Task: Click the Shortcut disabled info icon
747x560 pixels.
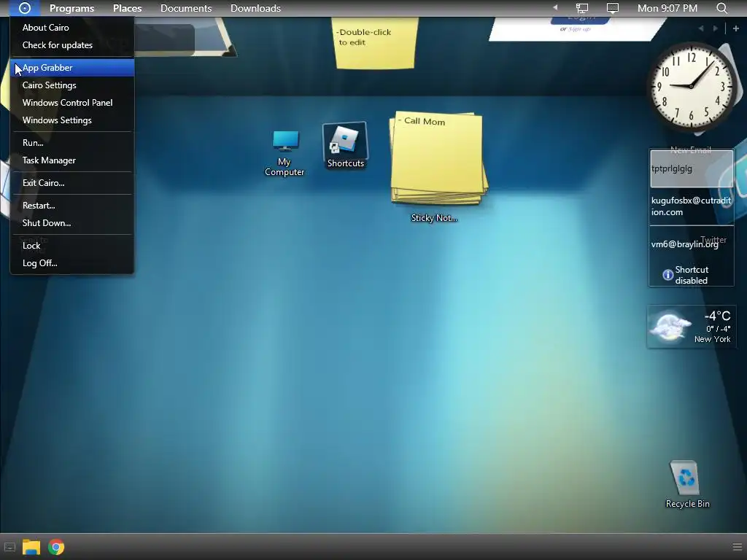Action: (668, 275)
